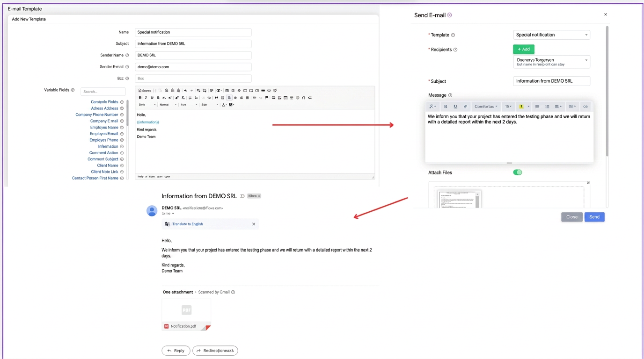Click the text color A icon in template editor
This screenshot has width=644, height=359.
click(224, 105)
